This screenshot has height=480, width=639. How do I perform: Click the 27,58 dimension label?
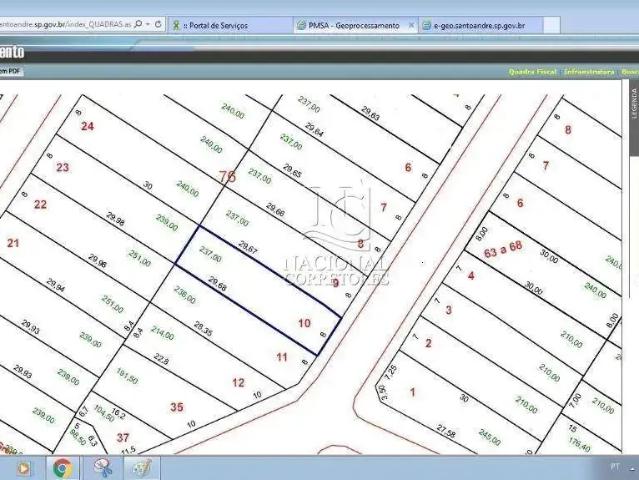click(x=445, y=431)
